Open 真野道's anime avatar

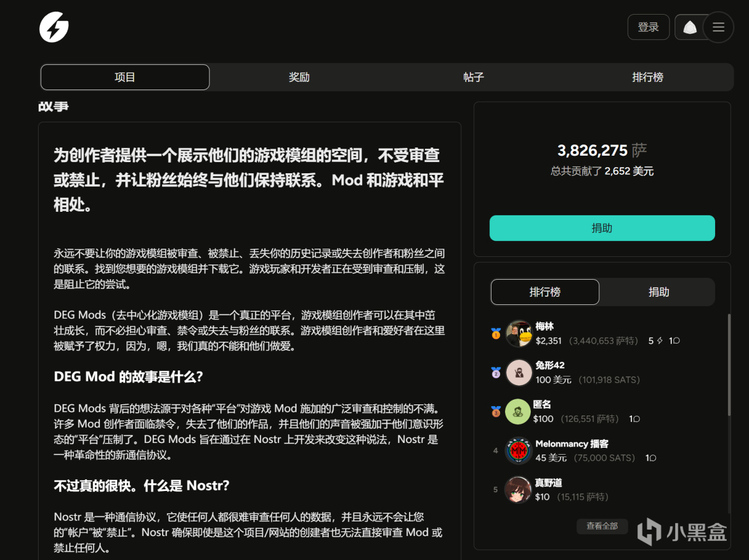pos(518,490)
